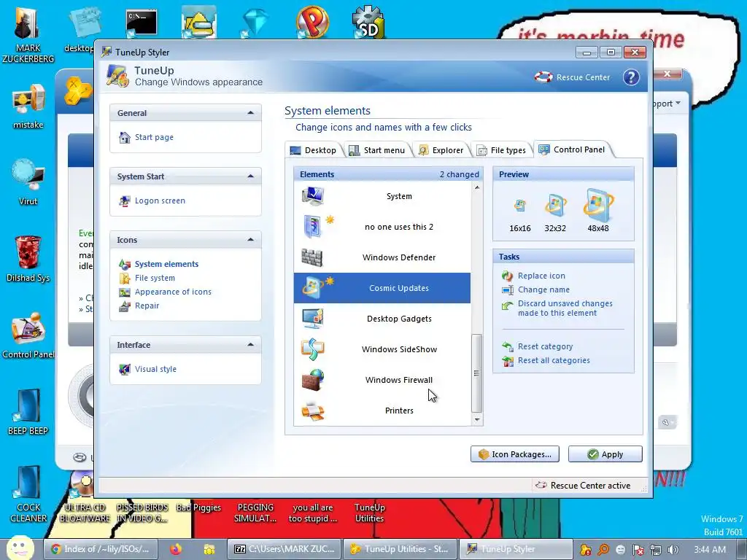Image resolution: width=747 pixels, height=560 pixels.
Task: Open Appearance of icons section
Action: [x=173, y=292]
